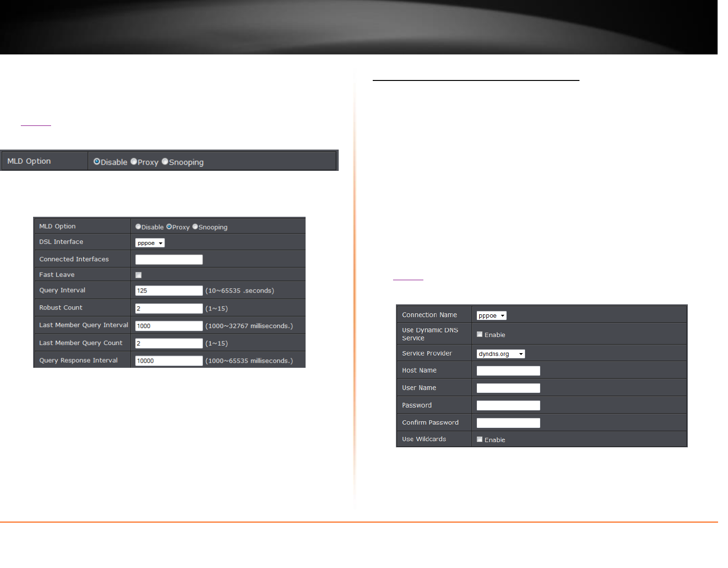Enable the Use Dynamic DNS Service checkbox
This screenshot has height=568, width=728.
coord(480,334)
